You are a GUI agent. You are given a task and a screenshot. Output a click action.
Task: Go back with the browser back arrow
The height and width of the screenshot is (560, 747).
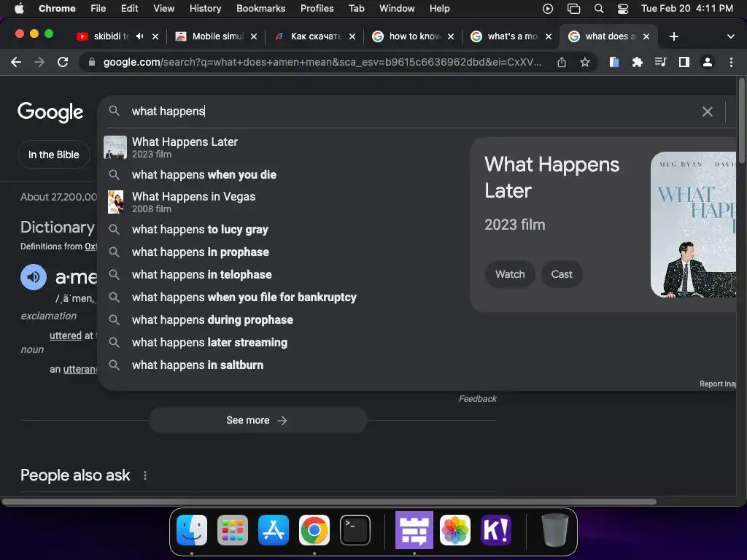click(16, 62)
